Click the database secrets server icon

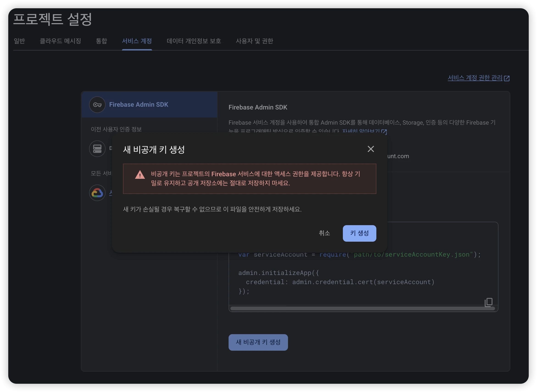(x=97, y=149)
